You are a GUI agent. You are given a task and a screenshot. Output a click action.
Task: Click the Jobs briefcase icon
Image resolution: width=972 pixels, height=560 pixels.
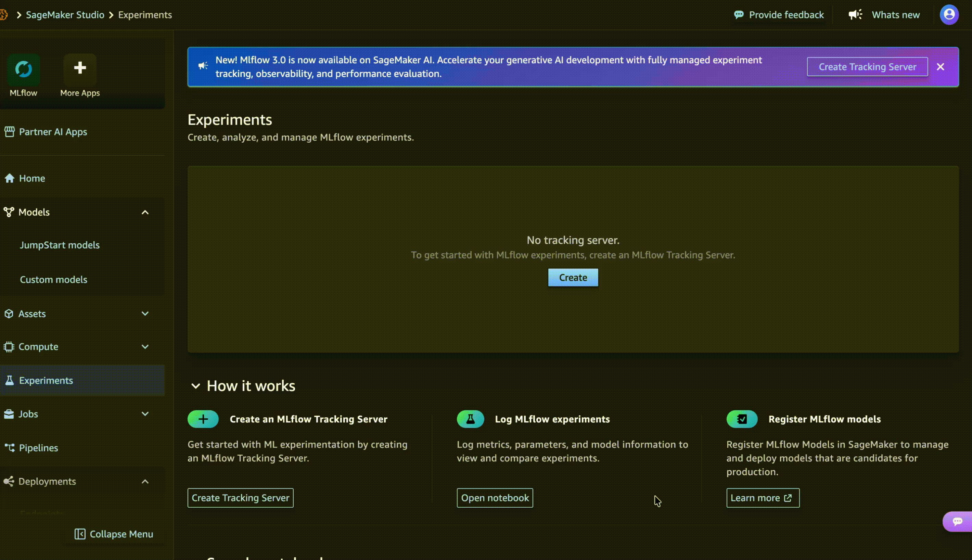9,414
